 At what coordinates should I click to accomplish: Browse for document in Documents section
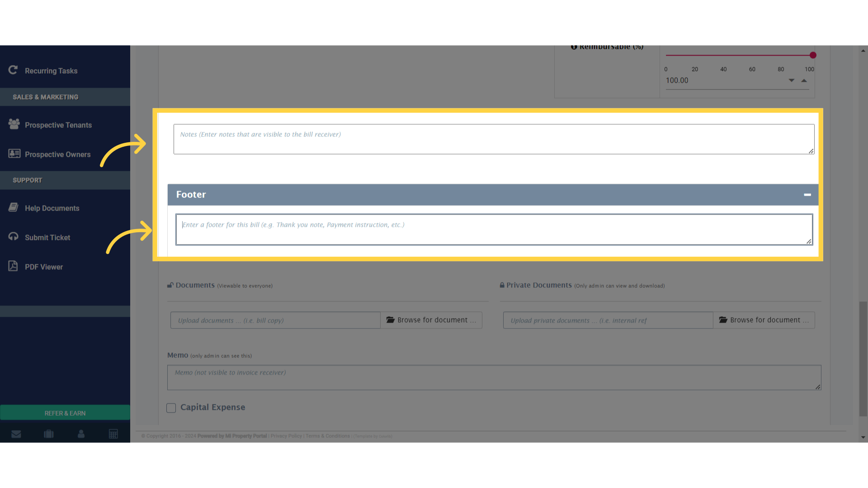[431, 320]
